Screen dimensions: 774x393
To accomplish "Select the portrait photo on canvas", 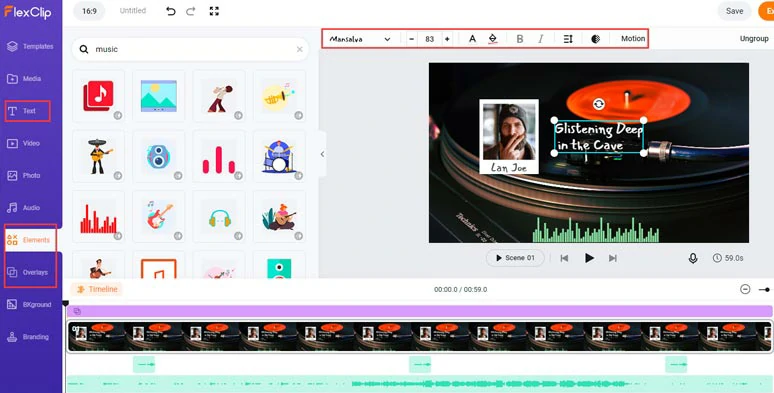I will [509, 132].
